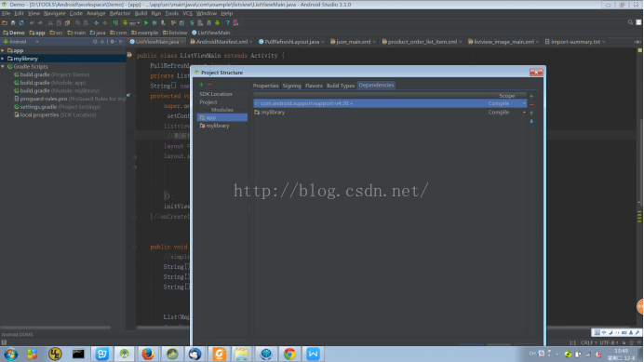Select SDK Location in Project Structure sidebar

click(x=216, y=94)
